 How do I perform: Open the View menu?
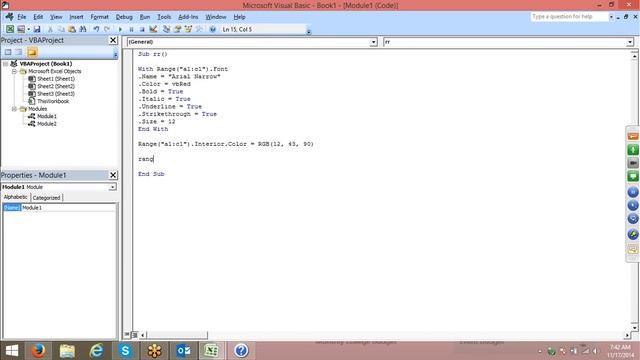click(x=56, y=17)
